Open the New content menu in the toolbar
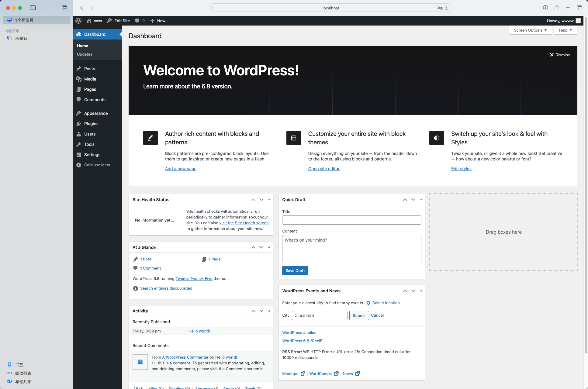Image resolution: width=588 pixels, height=389 pixels. [x=158, y=21]
